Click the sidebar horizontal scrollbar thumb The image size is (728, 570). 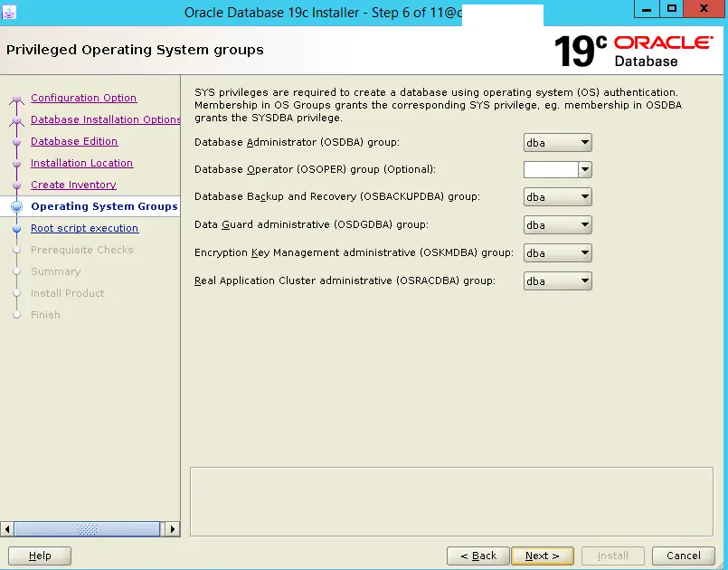87,529
